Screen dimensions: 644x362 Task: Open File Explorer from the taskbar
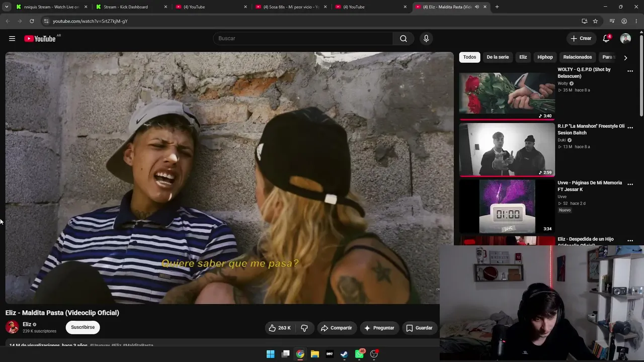click(x=315, y=354)
